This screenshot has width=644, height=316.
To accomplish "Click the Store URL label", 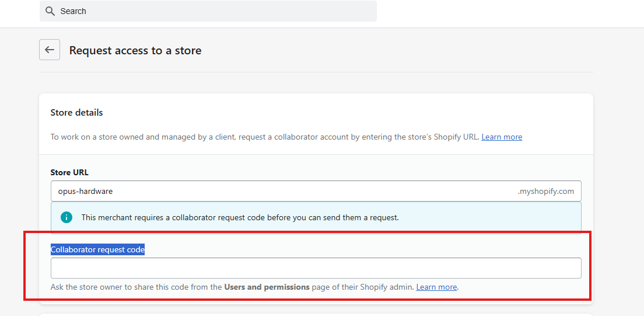I will click(69, 172).
